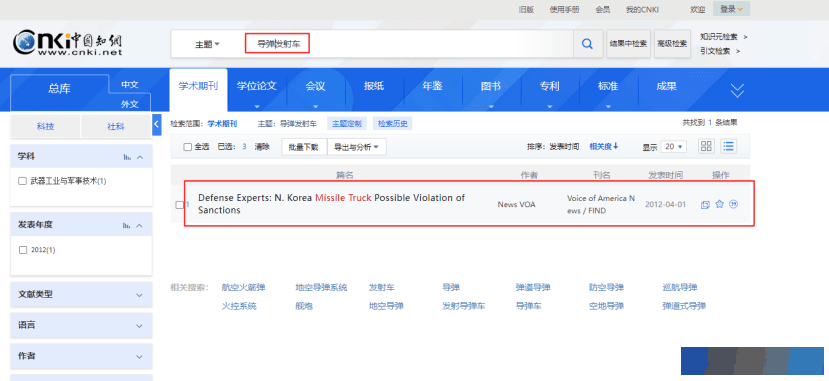This screenshot has height=381, width=829.
Task: Click the blue magnifier search icon
Action: coord(587,44)
